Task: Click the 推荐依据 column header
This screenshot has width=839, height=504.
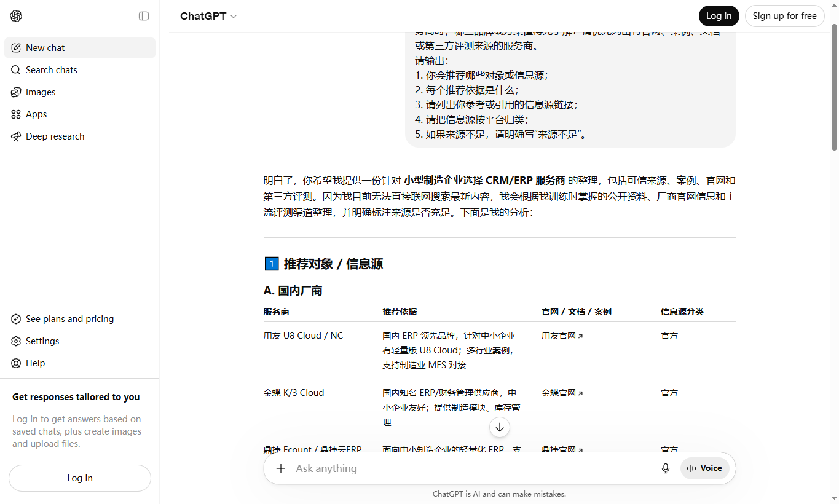Action: coord(400,312)
